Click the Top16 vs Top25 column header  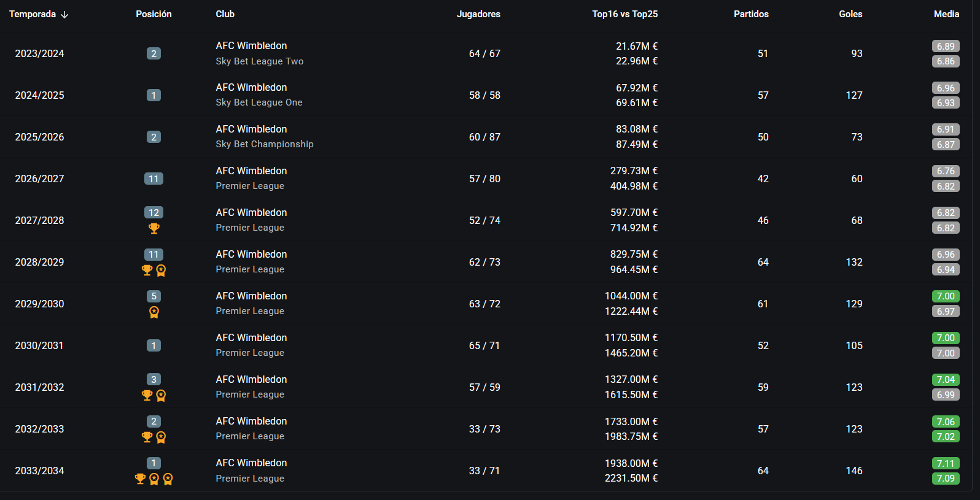625,14
